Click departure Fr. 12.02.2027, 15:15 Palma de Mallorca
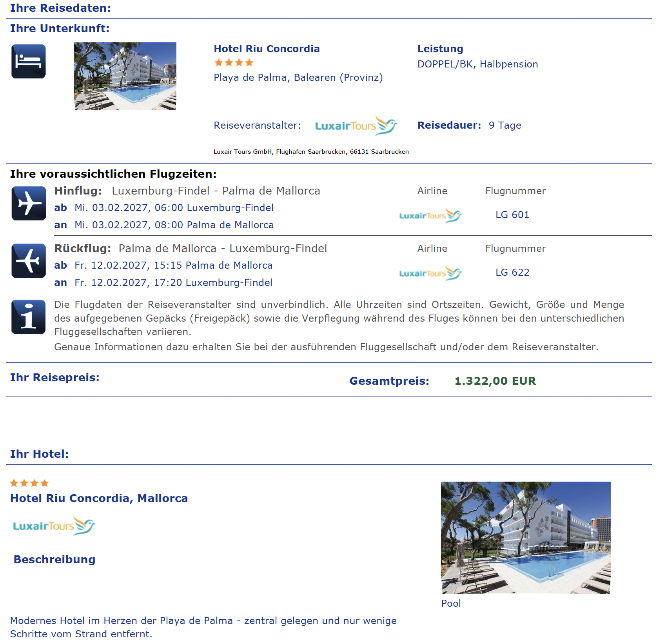Screen dimensions: 657x644 click(174, 265)
